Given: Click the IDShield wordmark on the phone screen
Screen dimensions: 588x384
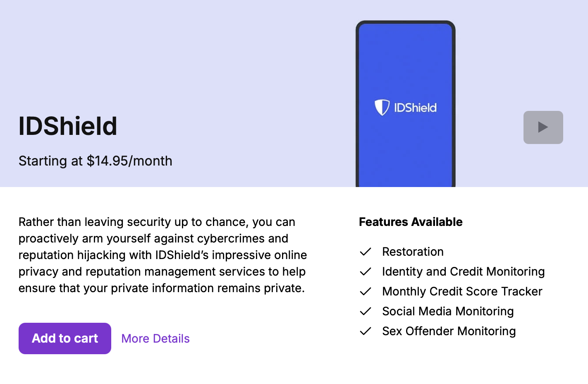Looking at the screenshot, I should point(415,108).
